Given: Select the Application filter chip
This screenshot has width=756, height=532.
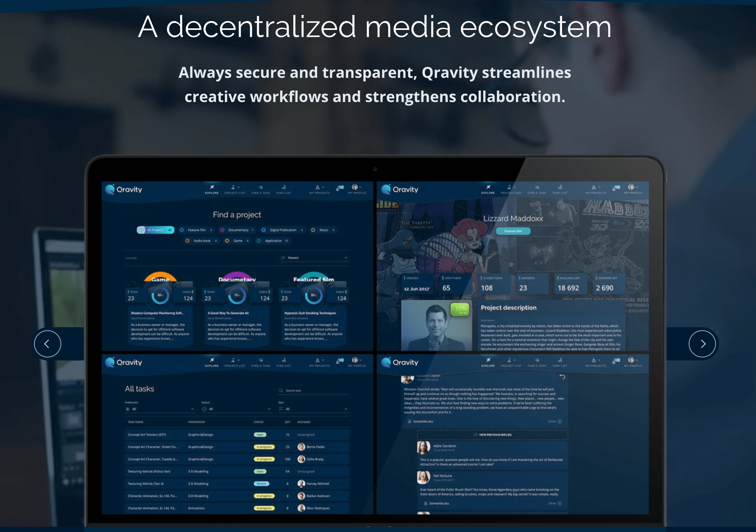Looking at the screenshot, I should click(x=273, y=241).
